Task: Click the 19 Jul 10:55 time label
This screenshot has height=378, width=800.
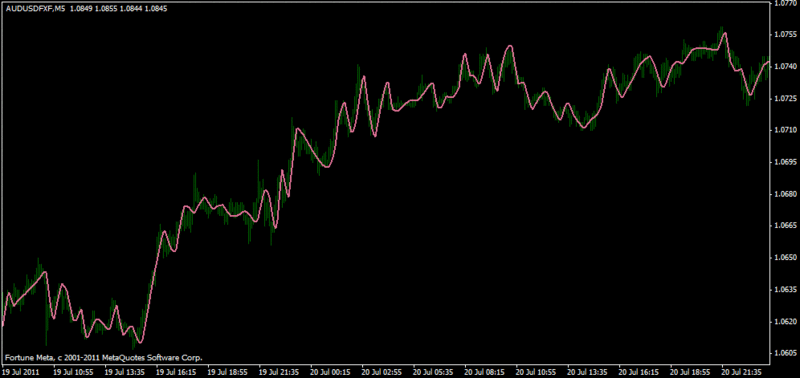Action: point(73,372)
